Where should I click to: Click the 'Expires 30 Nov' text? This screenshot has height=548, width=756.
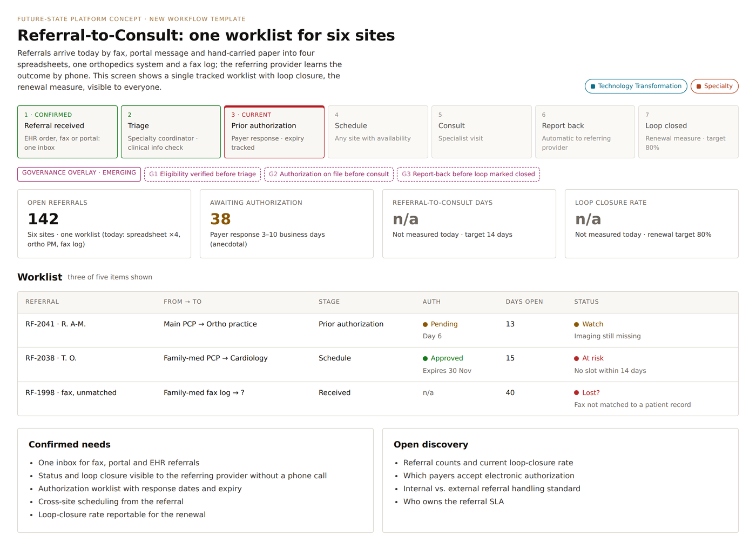[447, 371]
